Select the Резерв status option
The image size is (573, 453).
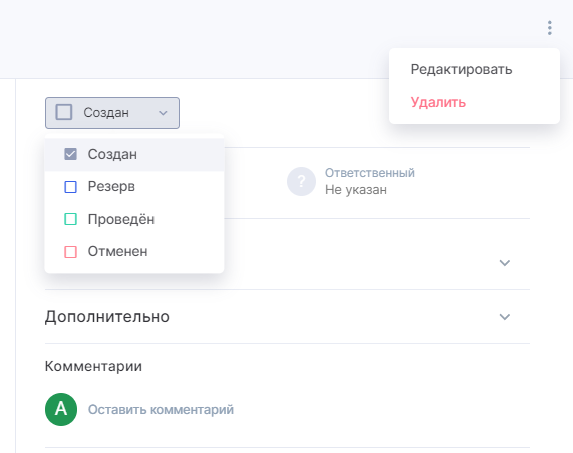click(134, 187)
